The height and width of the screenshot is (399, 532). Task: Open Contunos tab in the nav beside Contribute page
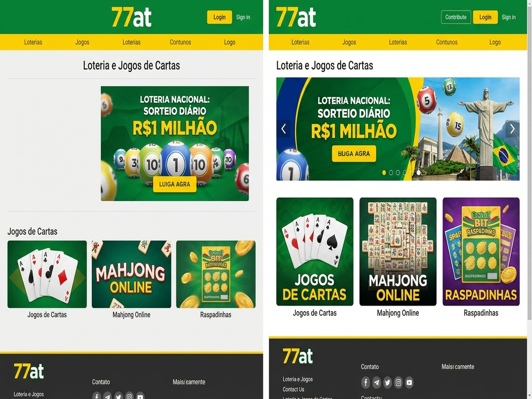pos(446,42)
